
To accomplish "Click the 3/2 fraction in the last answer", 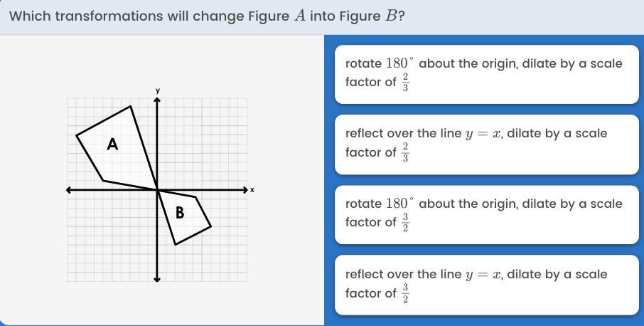I will (405, 293).
